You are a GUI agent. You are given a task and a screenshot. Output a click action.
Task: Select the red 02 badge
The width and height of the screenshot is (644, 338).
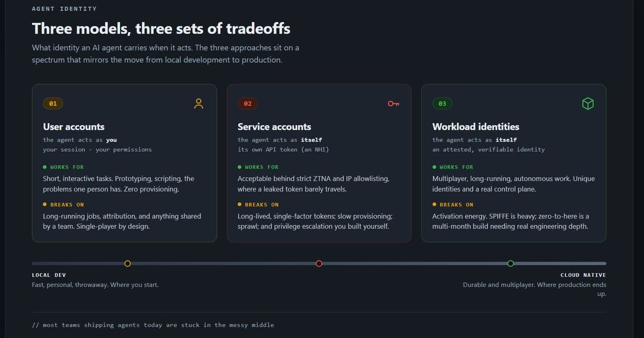tap(247, 104)
